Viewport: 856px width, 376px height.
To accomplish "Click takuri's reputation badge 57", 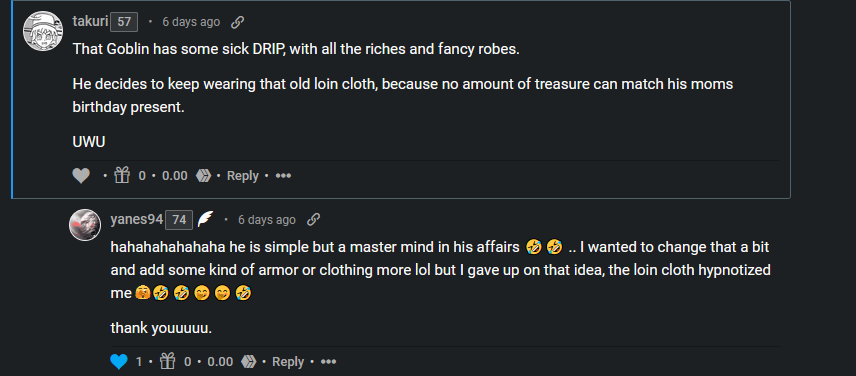I will (x=124, y=22).
